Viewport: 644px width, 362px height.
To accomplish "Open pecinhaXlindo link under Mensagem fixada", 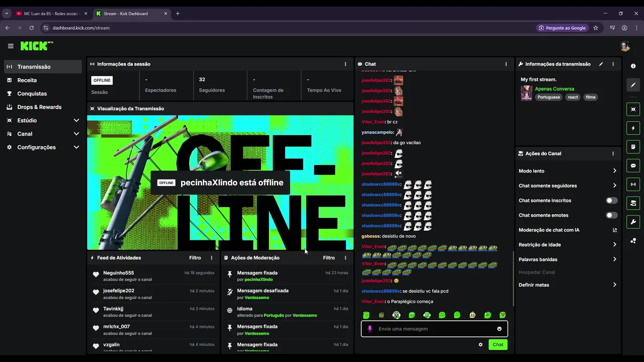I will coord(259,280).
